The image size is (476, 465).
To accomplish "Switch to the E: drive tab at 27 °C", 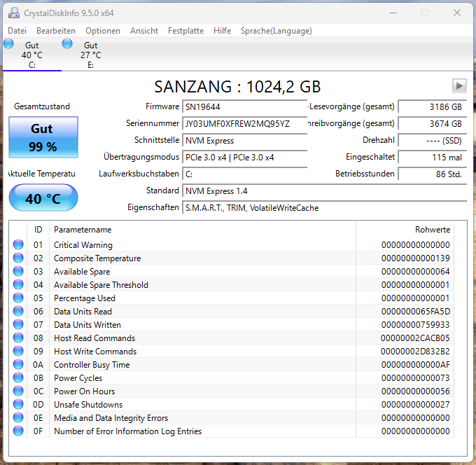I will pyautogui.click(x=90, y=55).
